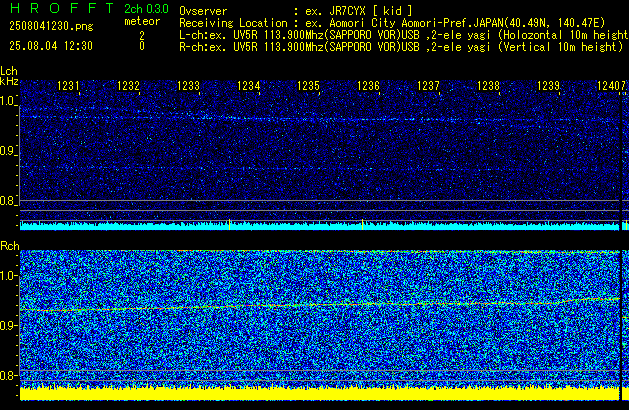The height and width of the screenshot is (410, 629).
Task: Click the cyan Lch signal level bar
Action: (x=319, y=226)
